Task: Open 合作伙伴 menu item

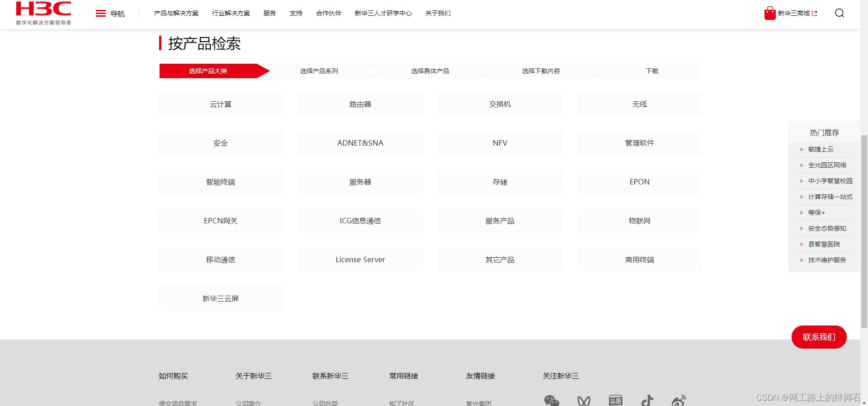Action: point(329,13)
